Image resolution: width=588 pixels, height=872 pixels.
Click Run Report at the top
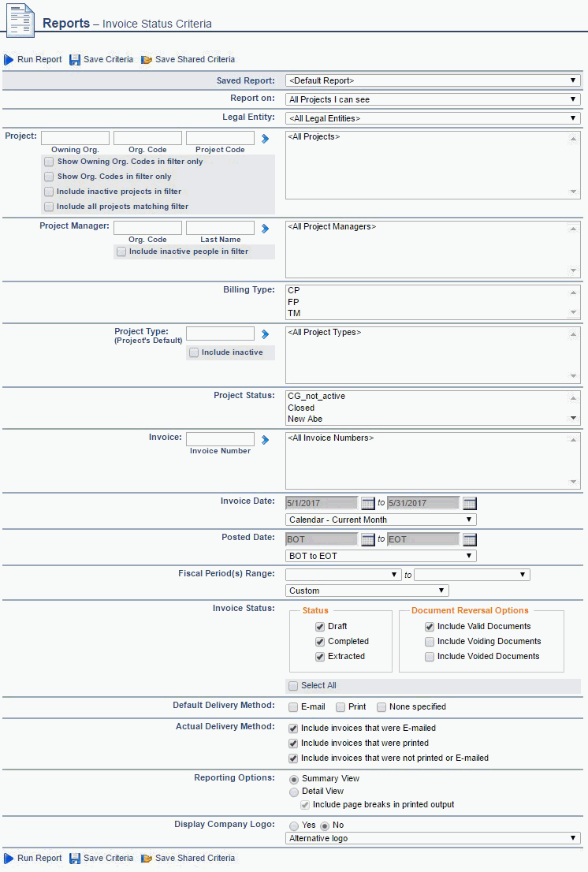33,60
